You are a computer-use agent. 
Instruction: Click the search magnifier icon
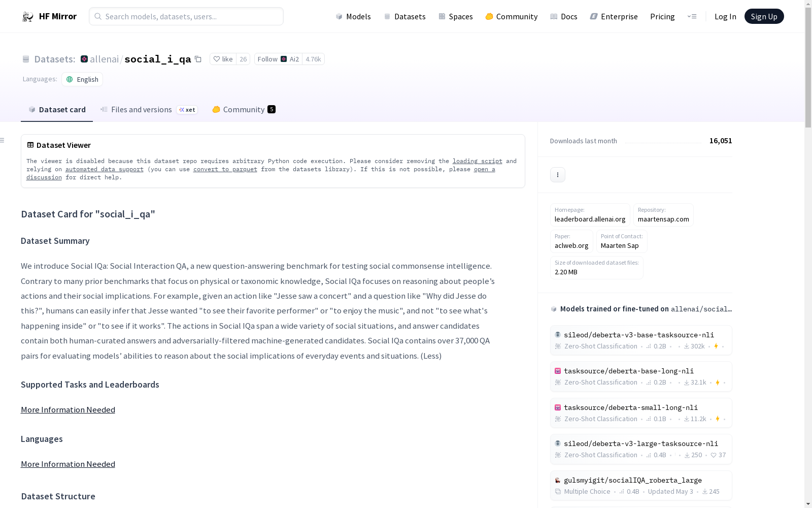point(98,16)
